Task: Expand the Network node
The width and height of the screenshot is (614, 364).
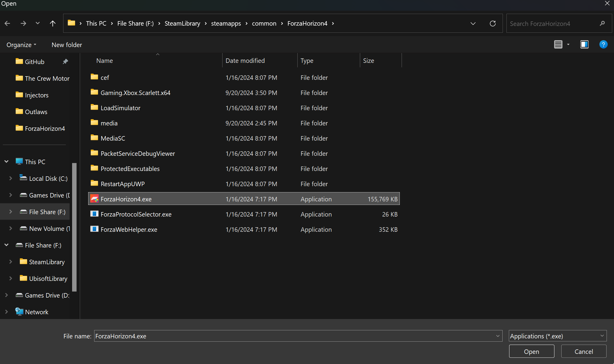Action: (x=7, y=312)
